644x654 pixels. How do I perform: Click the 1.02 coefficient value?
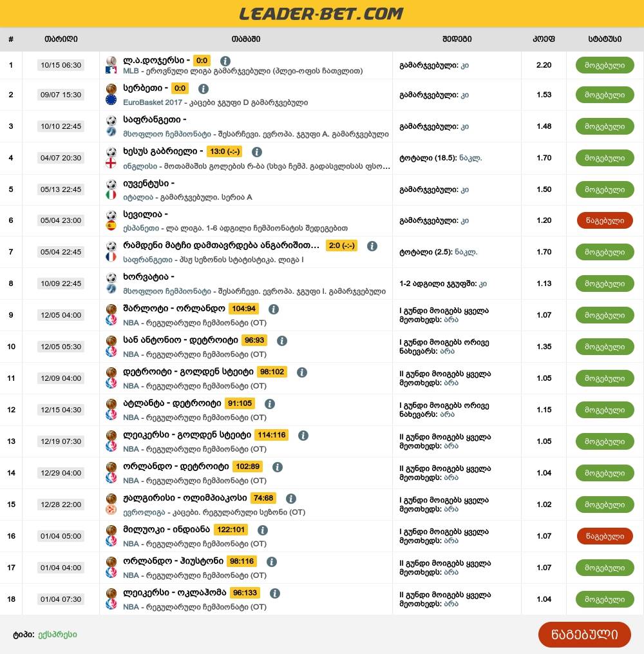click(544, 505)
